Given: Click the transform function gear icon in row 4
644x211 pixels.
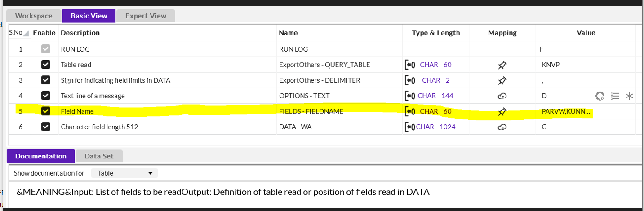Looking at the screenshot, I should pyautogui.click(x=600, y=96).
